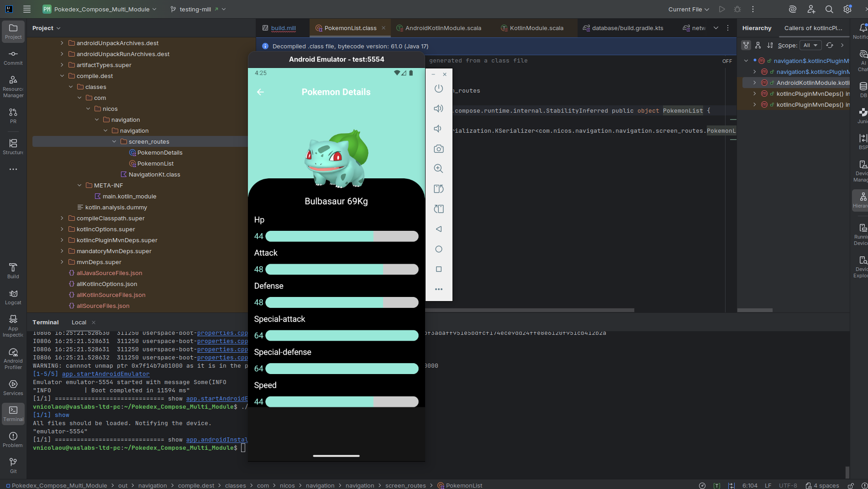The image size is (868, 489).
Task: Open Resource Manager tool window
Action: (13, 87)
